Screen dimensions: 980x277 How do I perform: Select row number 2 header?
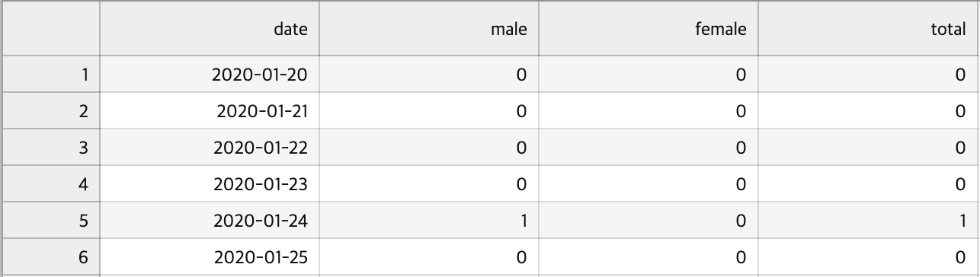pyautogui.click(x=51, y=110)
